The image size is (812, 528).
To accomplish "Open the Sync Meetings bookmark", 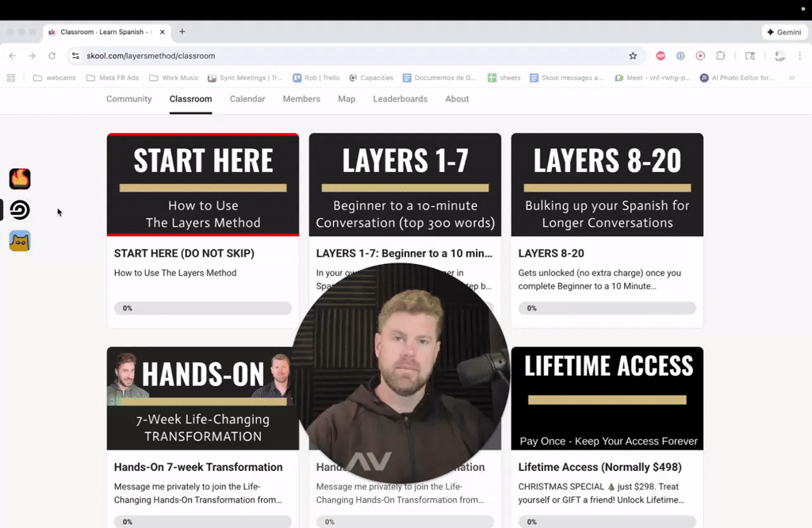I will [245, 78].
